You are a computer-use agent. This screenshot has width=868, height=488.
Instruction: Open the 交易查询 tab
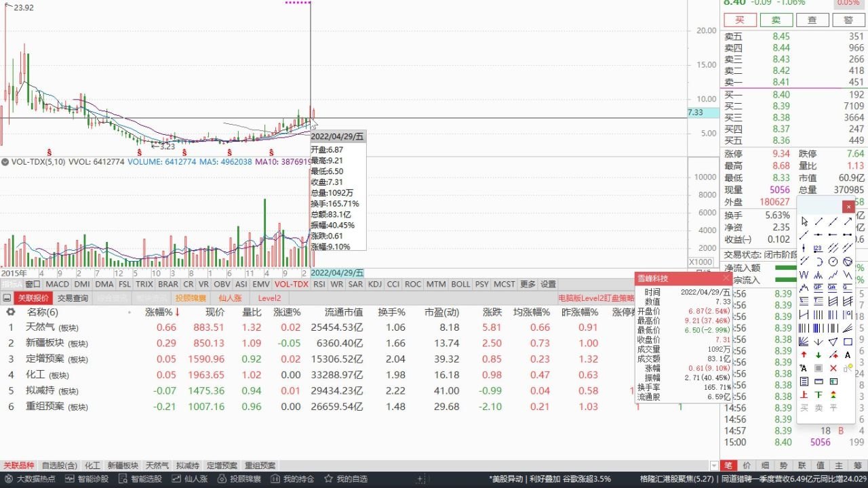point(73,298)
